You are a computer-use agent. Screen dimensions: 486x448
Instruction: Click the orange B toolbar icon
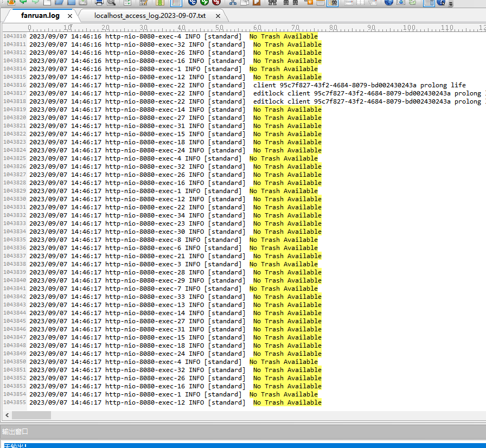[x=309, y=3]
